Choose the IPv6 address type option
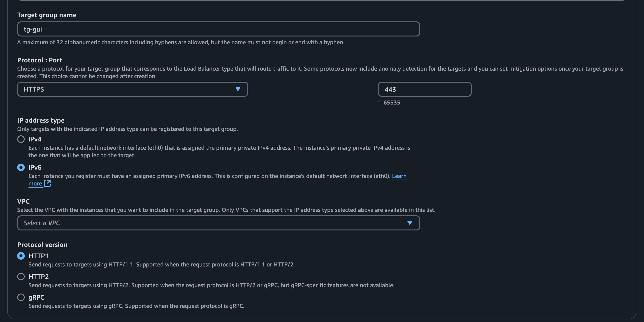The height and width of the screenshot is (322, 644). coord(21,167)
